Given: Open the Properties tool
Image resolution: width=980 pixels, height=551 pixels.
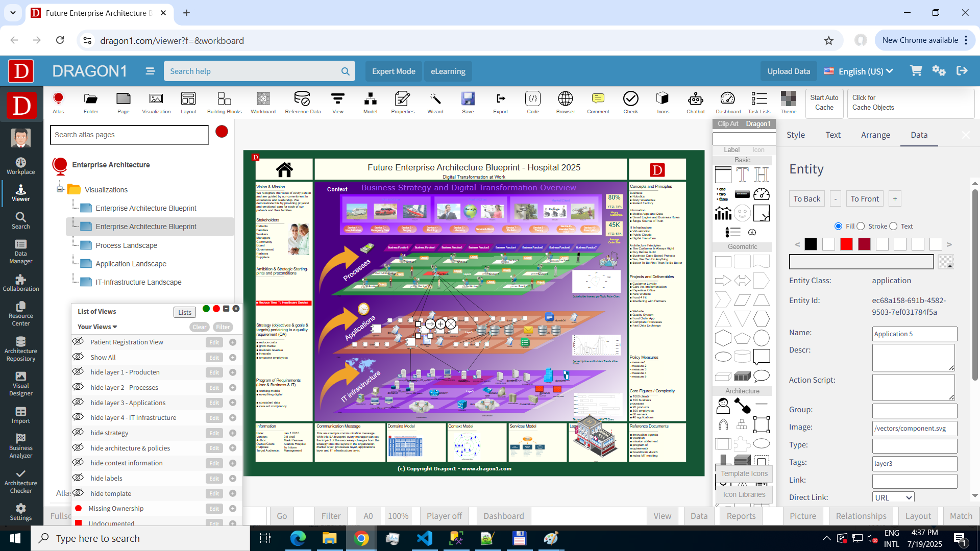Looking at the screenshot, I should pos(403,103).
